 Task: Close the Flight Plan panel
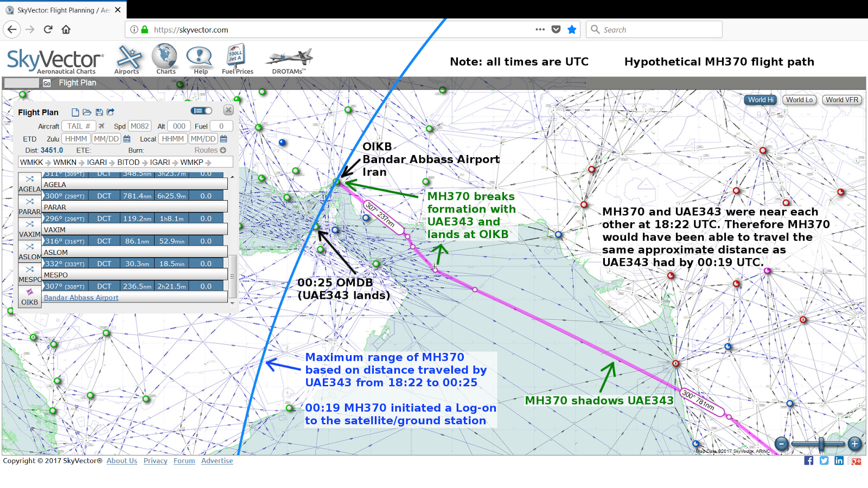point(228,110)
